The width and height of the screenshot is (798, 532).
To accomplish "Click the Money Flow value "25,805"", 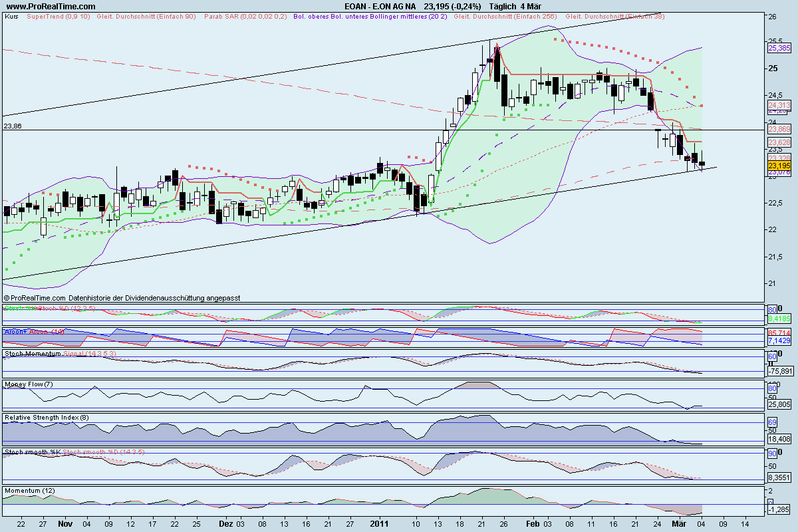I will click(x=779, y=404).
